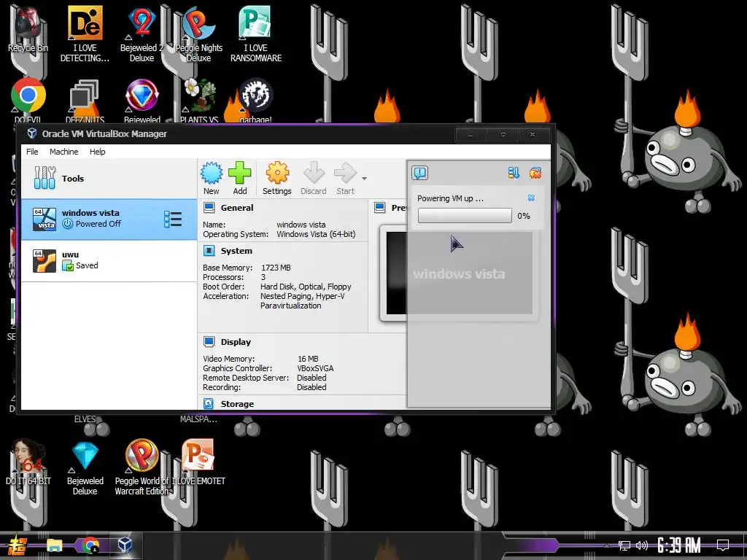
Task: Open Settings with the orange gear icon
Action: click(276, 178)
